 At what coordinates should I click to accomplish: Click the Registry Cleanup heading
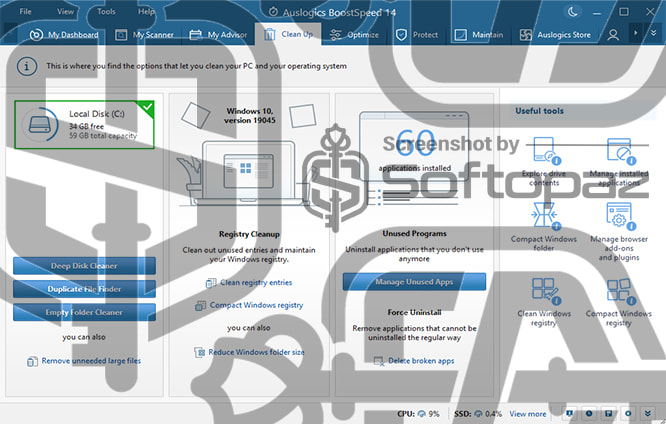click(249, 234)
